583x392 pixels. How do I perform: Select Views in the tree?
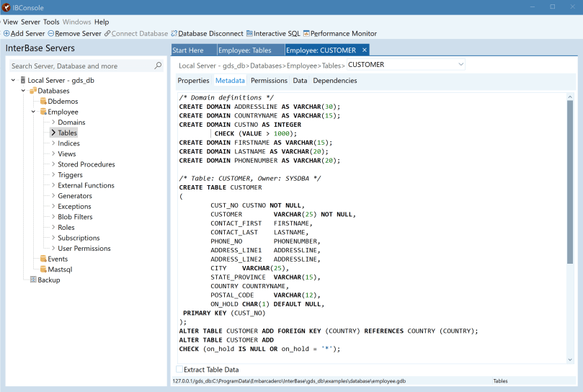(66, 153)
